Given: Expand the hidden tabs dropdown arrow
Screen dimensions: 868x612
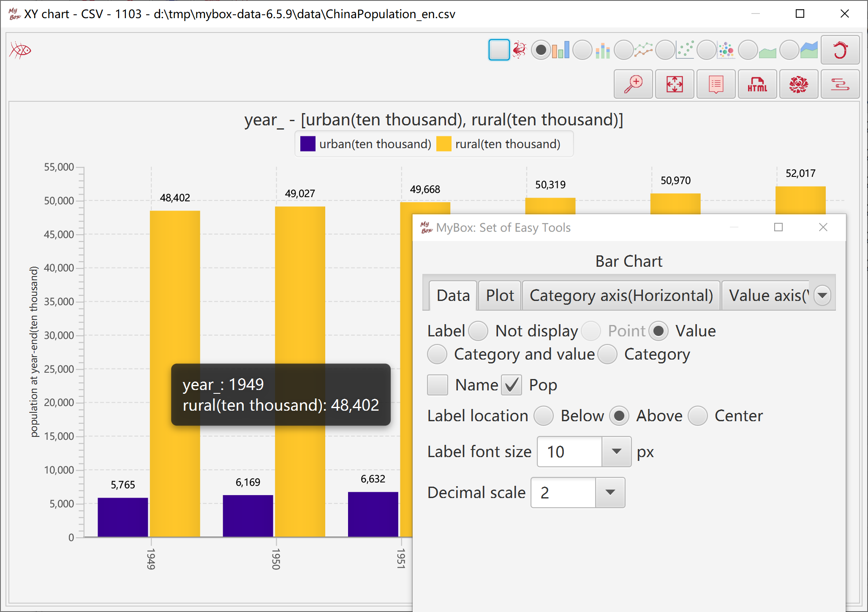Looking at the screenshot, I should pos(822,295).
